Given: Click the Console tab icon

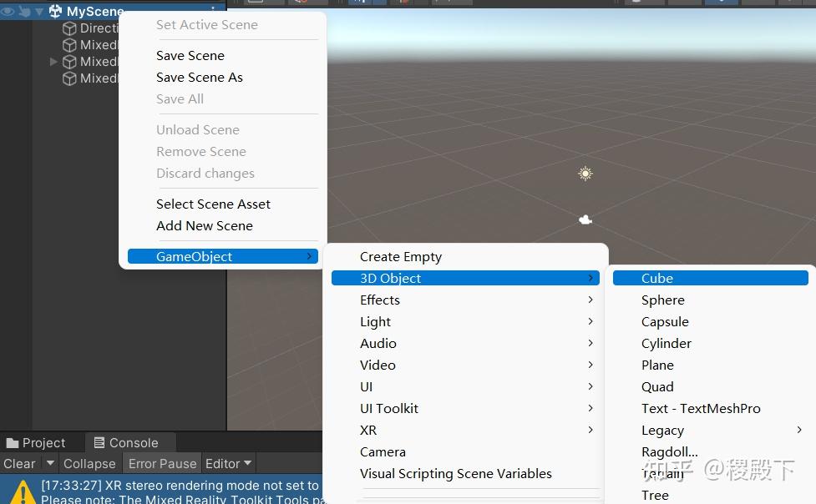Looking at the screenshot, I should 99,442.
